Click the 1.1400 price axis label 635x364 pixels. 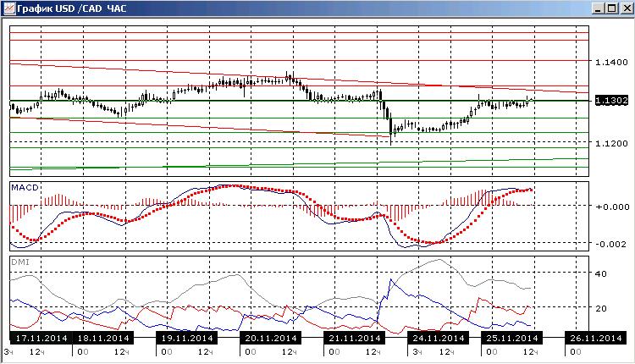(611, 62)
